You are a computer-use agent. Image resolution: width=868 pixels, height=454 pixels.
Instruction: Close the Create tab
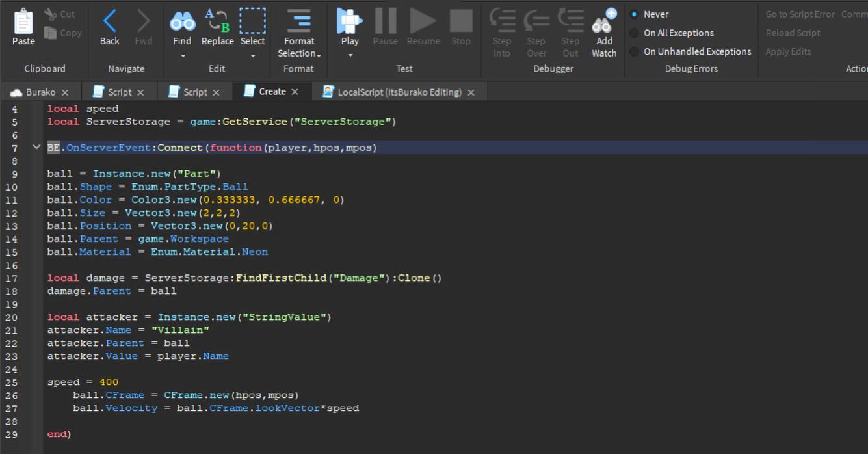[295, 92]
